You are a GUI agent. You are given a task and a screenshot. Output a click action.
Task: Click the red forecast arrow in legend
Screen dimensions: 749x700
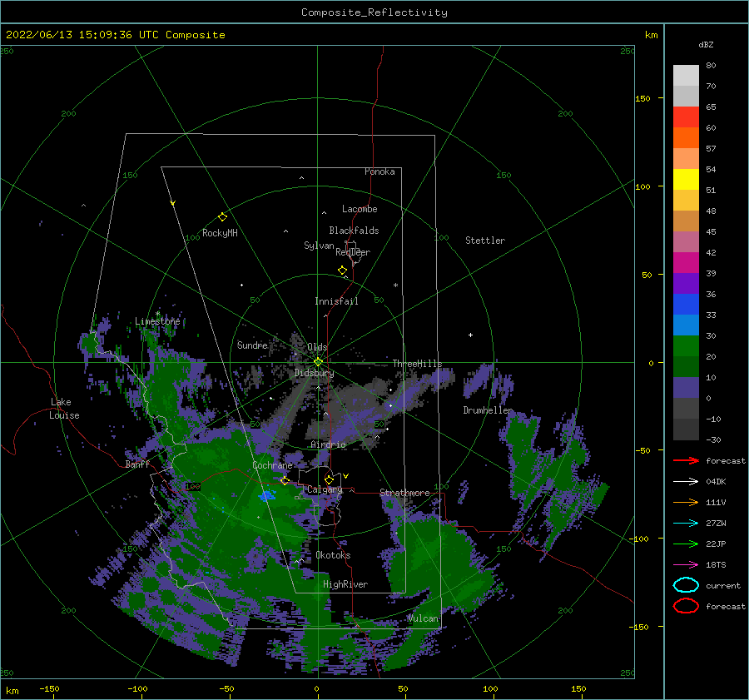pyautogui.click(x=686, y=460)
